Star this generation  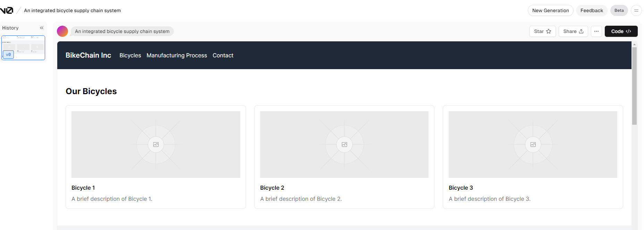pyautogui.click(x=542, y=31)
